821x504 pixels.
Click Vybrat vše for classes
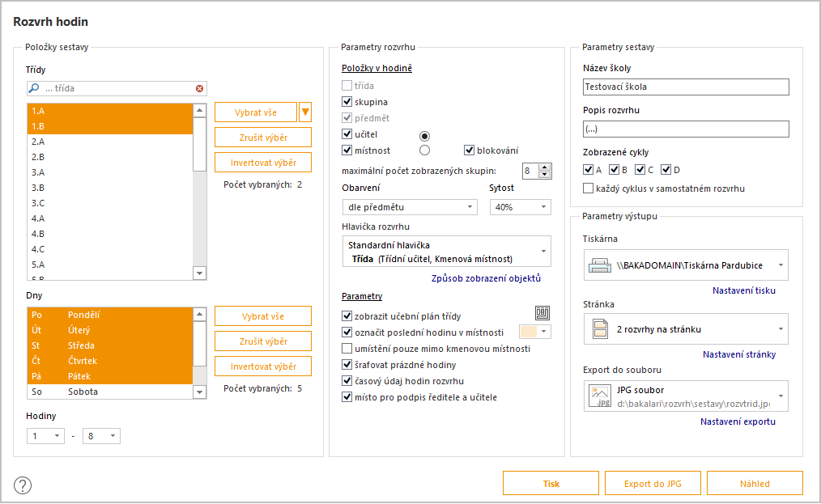(256, 112)
